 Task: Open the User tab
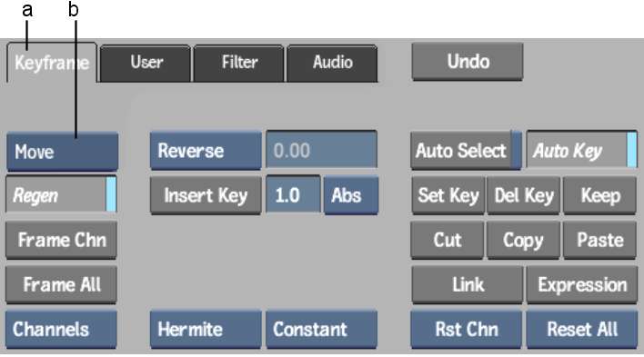point(146,63)
